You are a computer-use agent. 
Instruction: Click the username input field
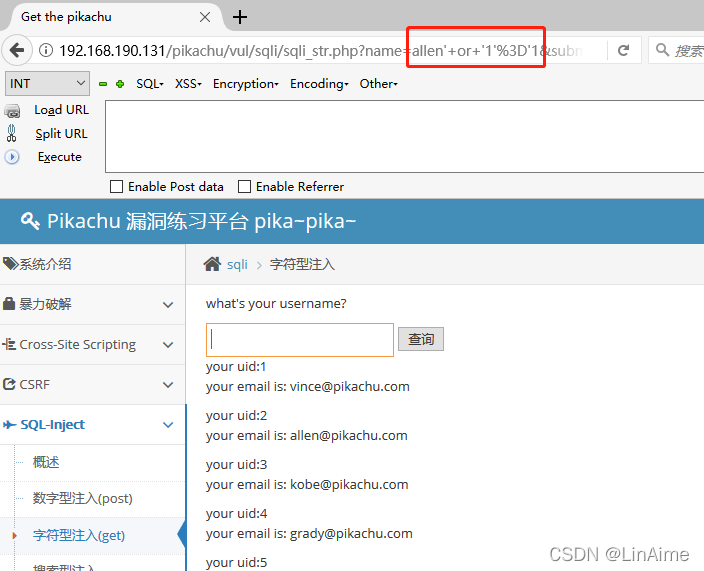pos(300,340)
